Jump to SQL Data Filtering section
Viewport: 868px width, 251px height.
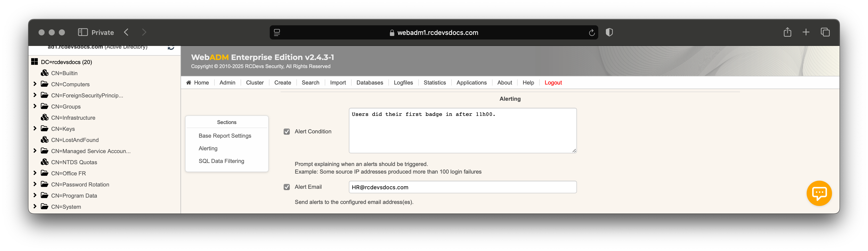click(x=221, y=161)
